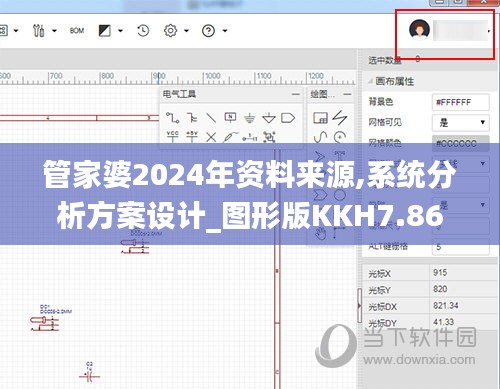
Task: Toggle the right panel collapse handle
Action: (359, 305)
